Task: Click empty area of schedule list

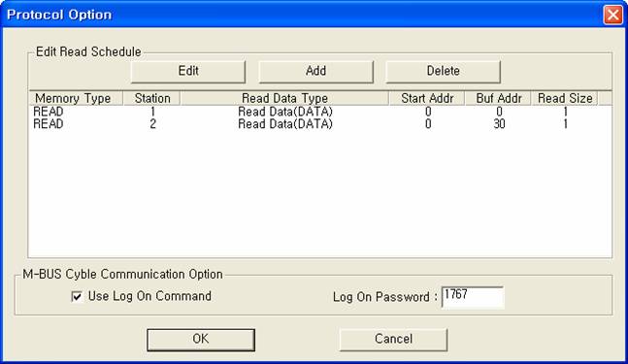Action: [x=320, y=192]
